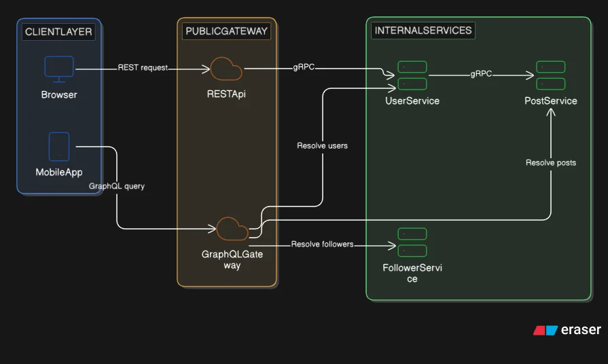Click the FollowerService server icon
The height and width of the screenshot is (364, 608).
click(412, 242)
